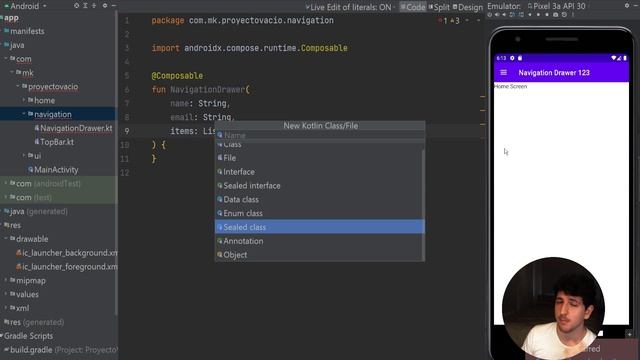Viewport: 640px width, 360px height.
Task: Choose Object in the list
Action: pos(320,255)
